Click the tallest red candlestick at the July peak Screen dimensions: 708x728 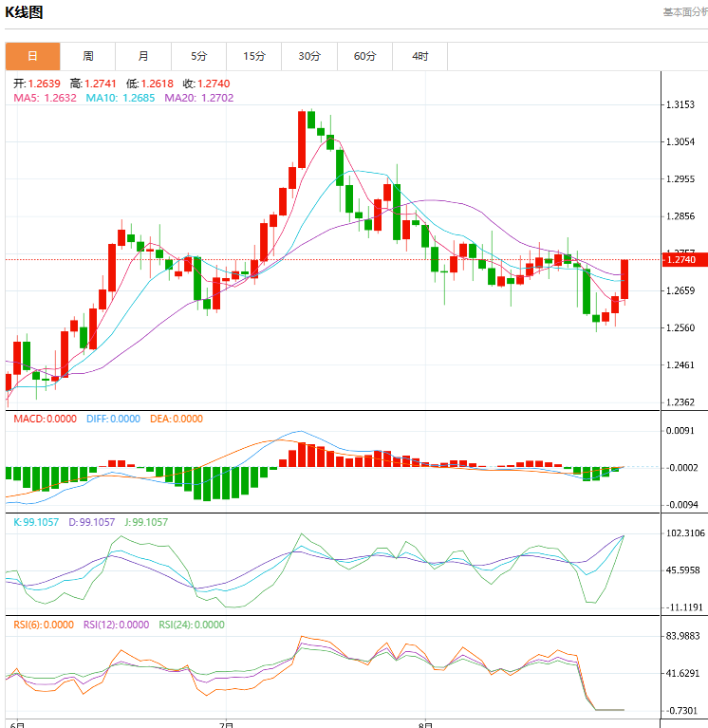[302, 140]
